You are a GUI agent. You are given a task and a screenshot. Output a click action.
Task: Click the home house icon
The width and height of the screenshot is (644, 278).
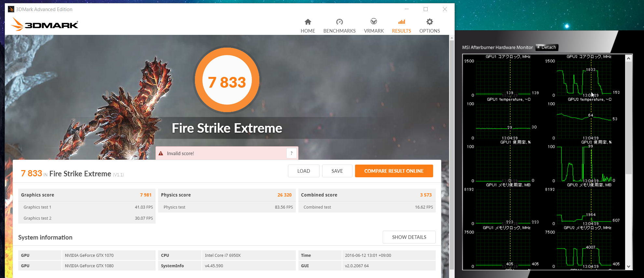coord(308,22)
